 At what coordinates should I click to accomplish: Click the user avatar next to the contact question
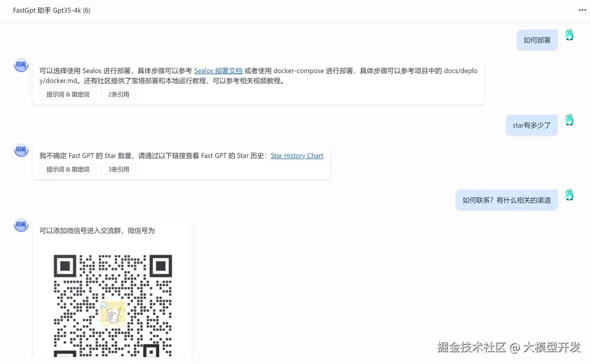pyautogui.click(x=569, y=194)
